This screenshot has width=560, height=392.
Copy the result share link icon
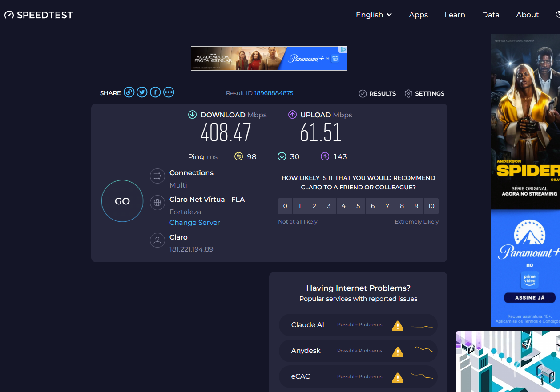pyautogui.click(x=129, y=92)
